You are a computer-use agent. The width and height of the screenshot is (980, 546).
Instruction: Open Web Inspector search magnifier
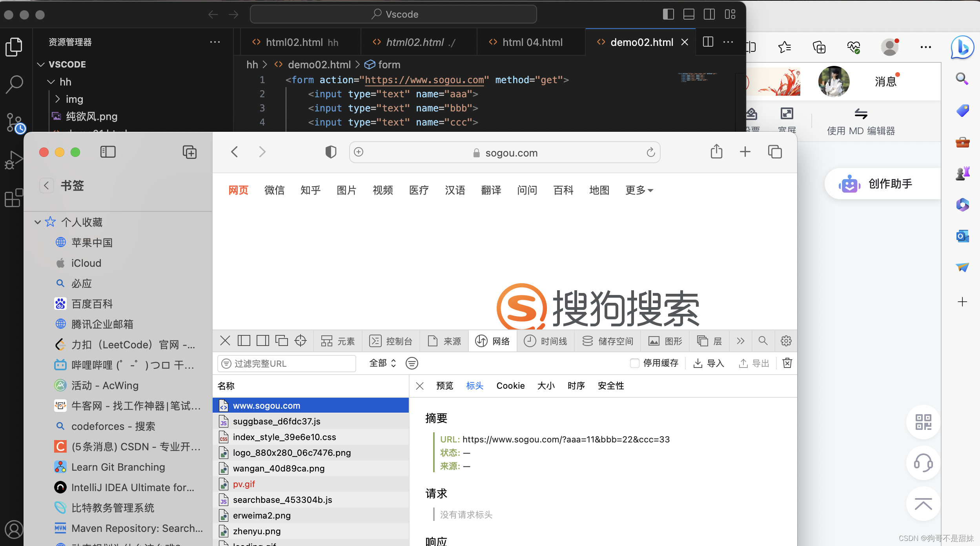763,340
